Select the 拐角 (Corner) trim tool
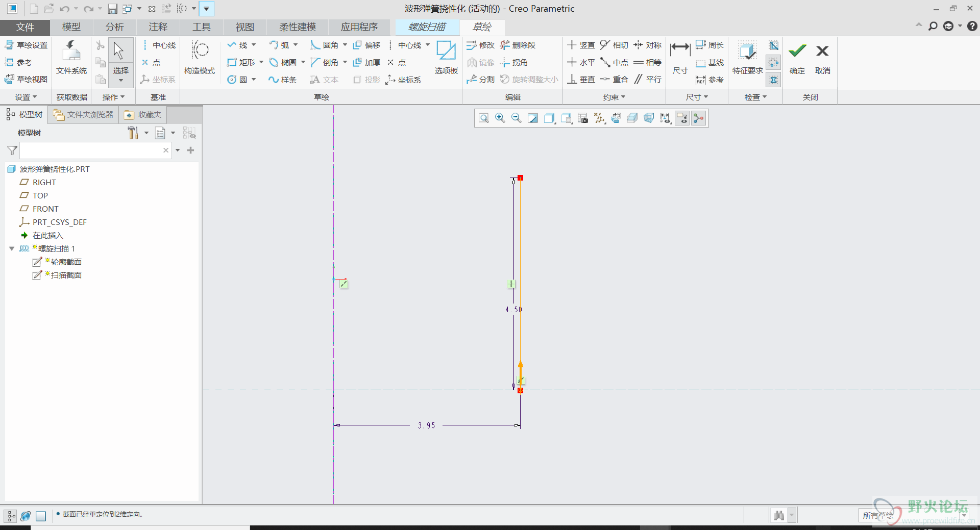 pyautogui.click(x=514, y=62)
